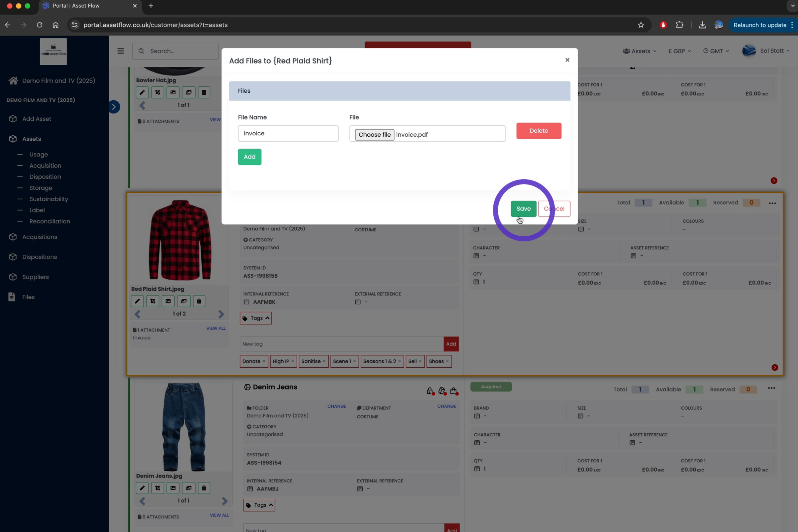798x532 pixels.
Task: Click the Denim Jeans thumbnail image
Action: coord(183,427)
